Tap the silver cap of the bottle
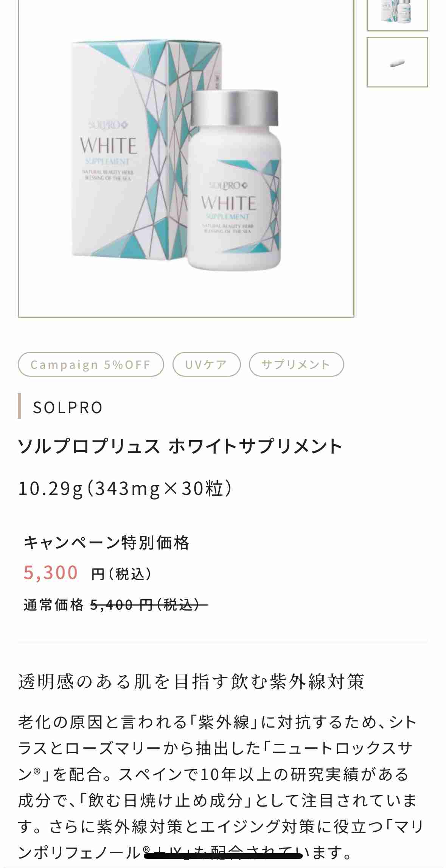Screen dimensions: 446x868 coord(235,108)
